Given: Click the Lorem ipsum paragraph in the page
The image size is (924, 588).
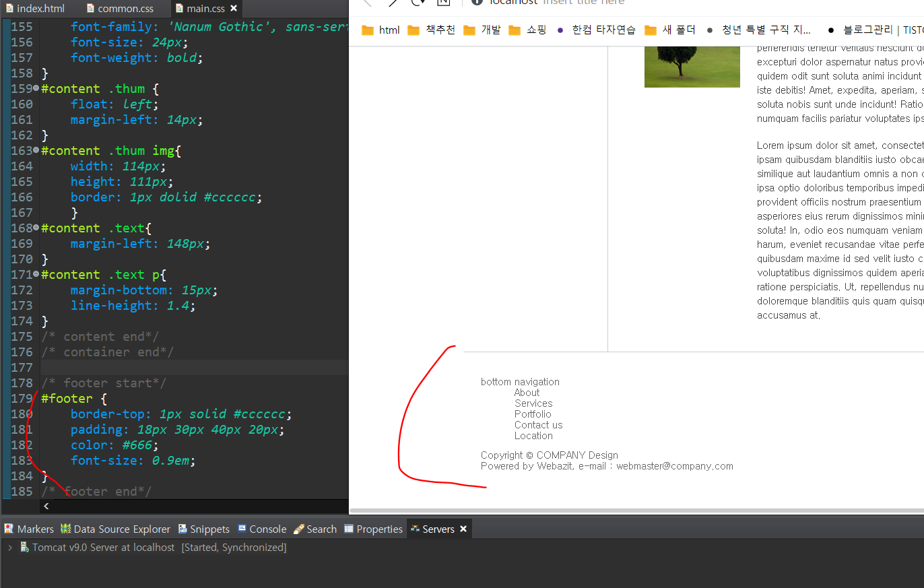Looking at the screenshot, I should click(x=840, y=230).
